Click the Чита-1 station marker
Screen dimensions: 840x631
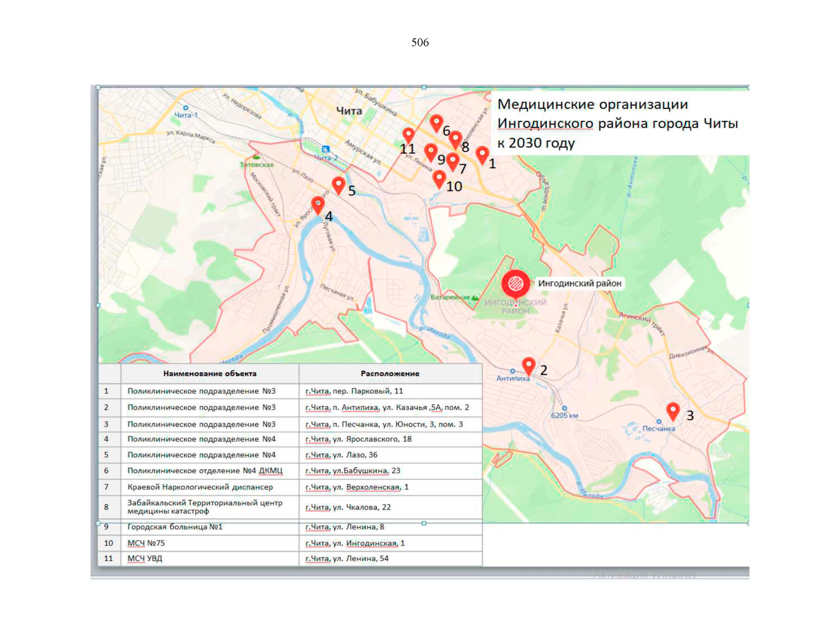point(186,108)
